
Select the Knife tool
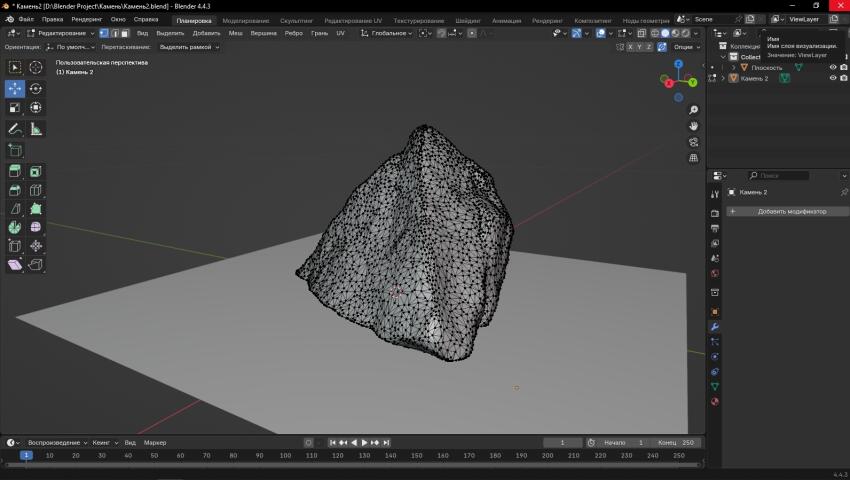pos(15,209)
